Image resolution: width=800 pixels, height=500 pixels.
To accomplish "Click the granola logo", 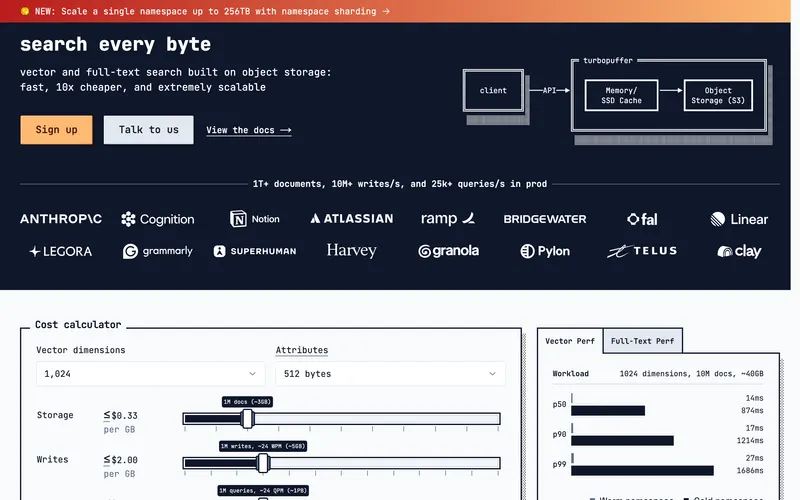I will tap(448, 251).
